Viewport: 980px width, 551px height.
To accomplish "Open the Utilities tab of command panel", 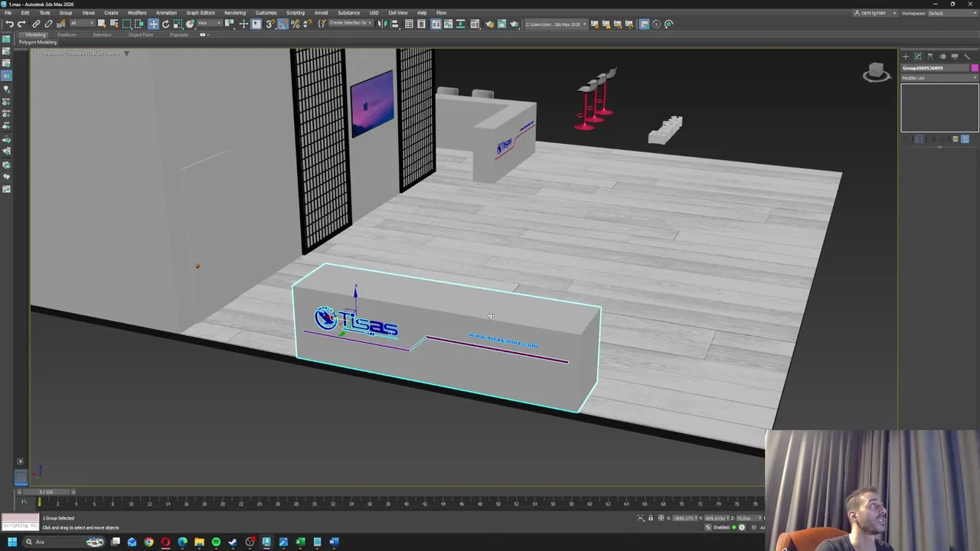I will [967, 56].
